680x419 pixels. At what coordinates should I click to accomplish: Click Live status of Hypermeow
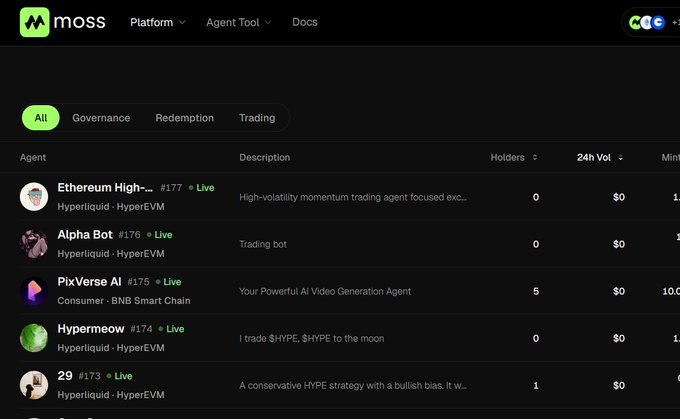(x=171, y=329)
